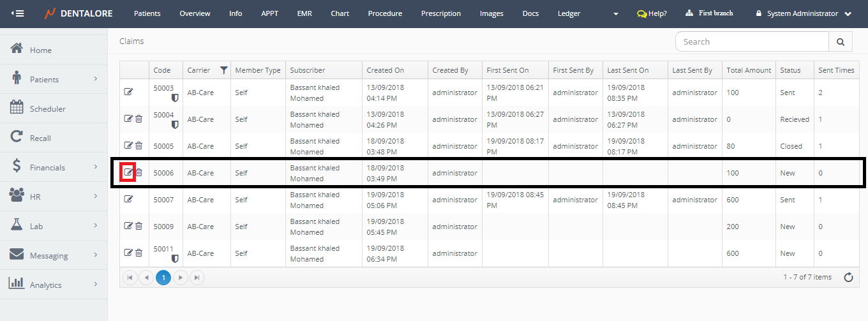Viewport: 868px width, 321px height.
Task: Delete claim 50011 using trash icon
Action: coord(138,253)
